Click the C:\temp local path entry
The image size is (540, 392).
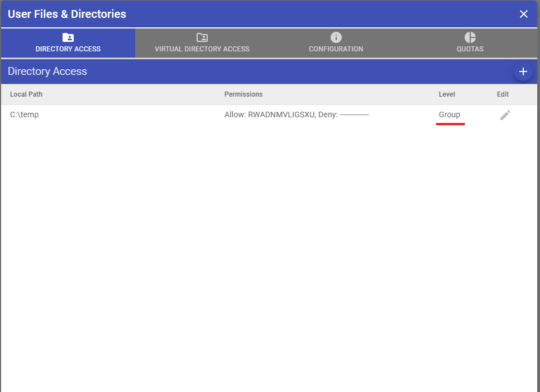23,114
